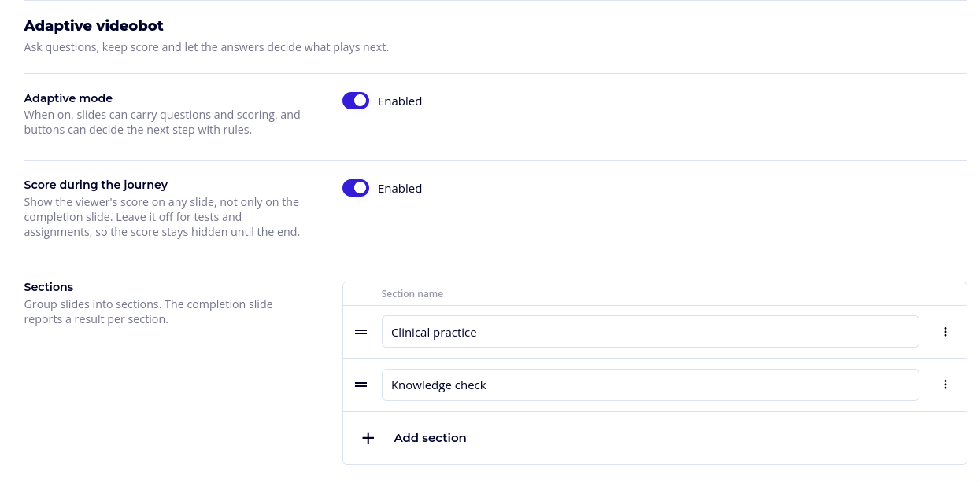Toggle the Adaptive mode switch
Screen dimensions: 980x486
(x=356, y=101)
